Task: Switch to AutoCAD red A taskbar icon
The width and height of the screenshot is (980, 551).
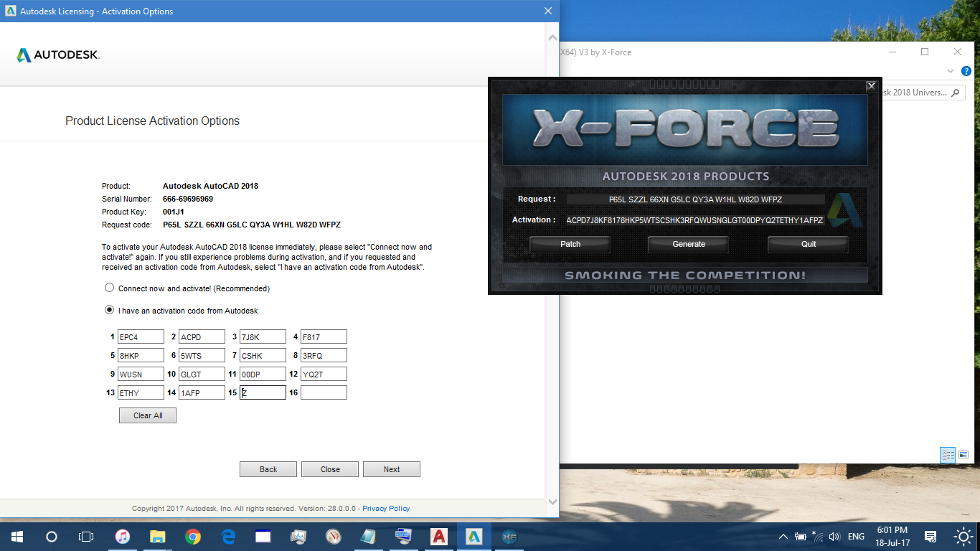Action: [438, 537]
